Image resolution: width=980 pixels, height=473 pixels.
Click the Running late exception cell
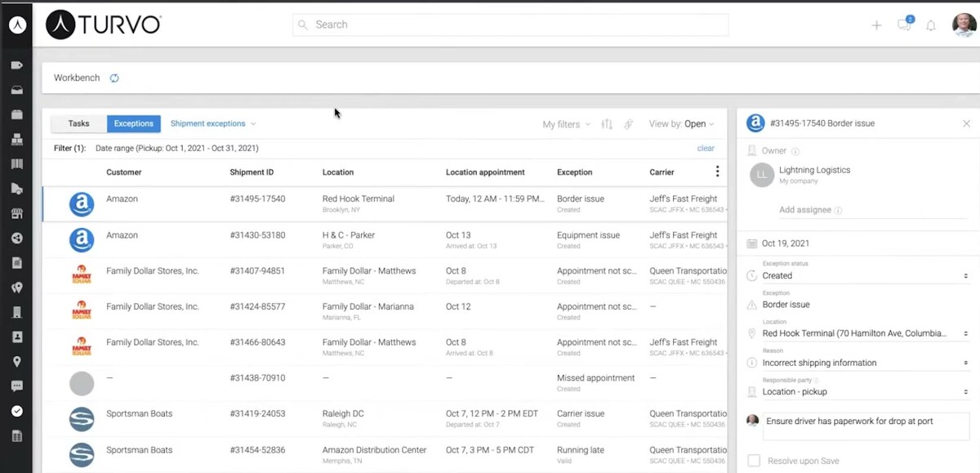[x=582, y=453]
